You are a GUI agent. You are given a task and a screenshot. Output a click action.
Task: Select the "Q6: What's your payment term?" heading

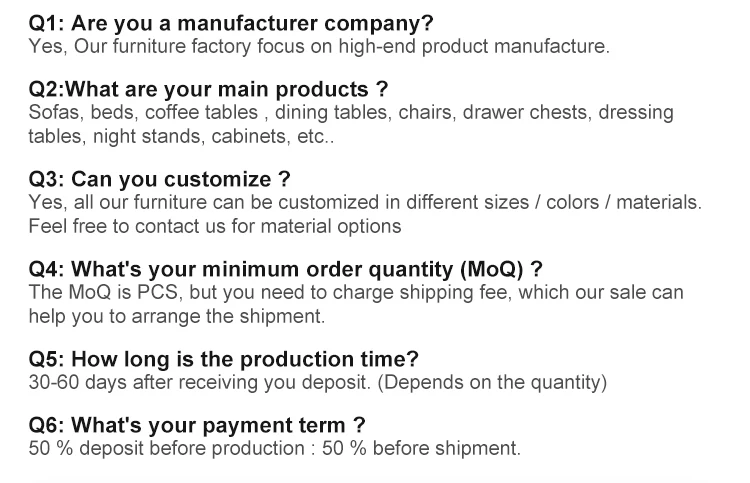click(x=197, y=426)
